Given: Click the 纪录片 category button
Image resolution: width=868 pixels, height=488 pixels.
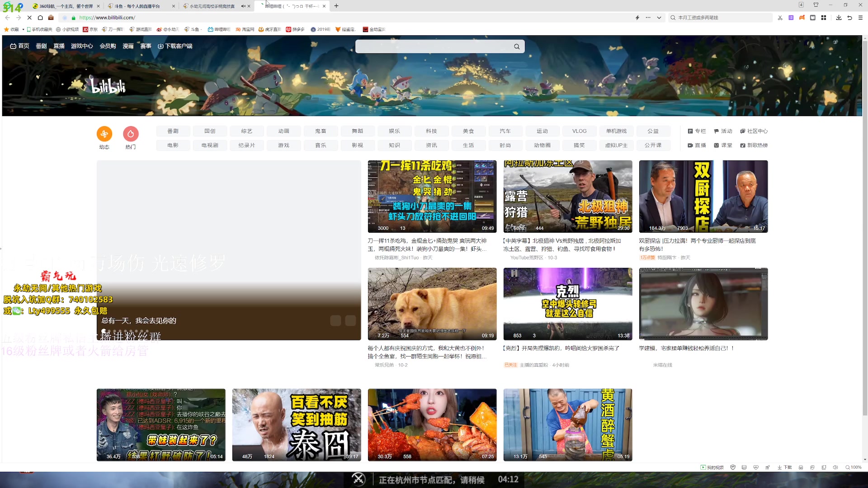Looking at the screenshot, I should pyautogui.click(x=247, y=145).
